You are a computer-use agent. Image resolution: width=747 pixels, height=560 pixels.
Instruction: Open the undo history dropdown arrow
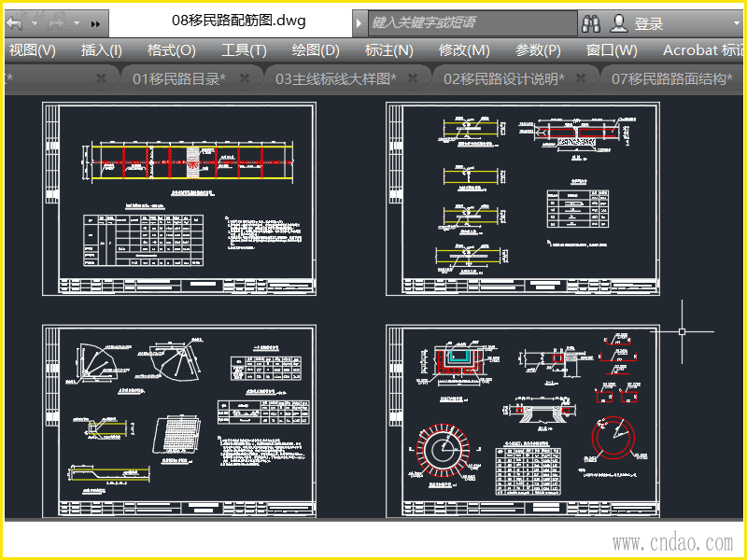(34, 22)
